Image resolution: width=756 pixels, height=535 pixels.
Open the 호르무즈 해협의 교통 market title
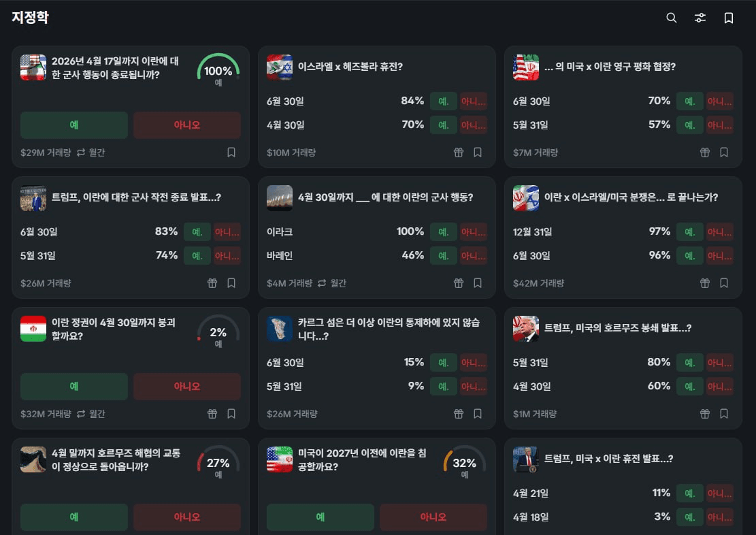pyautogui.click(x=116, y=460)
